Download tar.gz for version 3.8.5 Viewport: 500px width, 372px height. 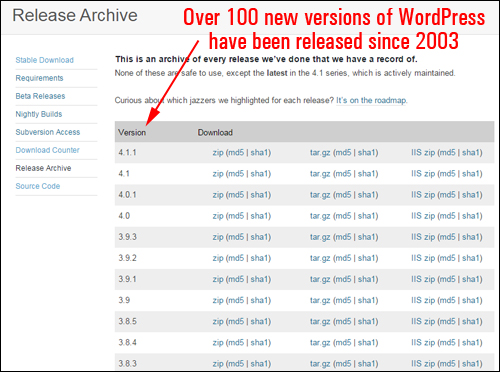point(320,321)
